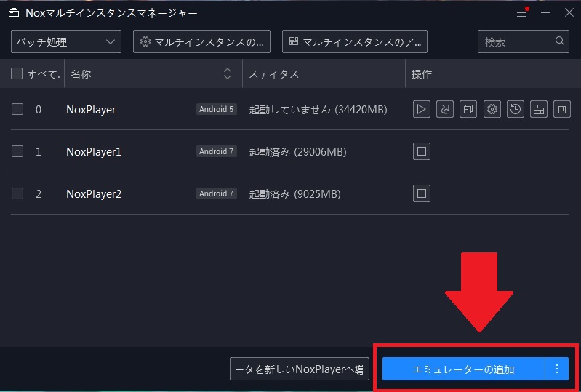Stop the running NoxPlayer2 instance
Viewport: 581px width, 392px height.
pos(421,193)
